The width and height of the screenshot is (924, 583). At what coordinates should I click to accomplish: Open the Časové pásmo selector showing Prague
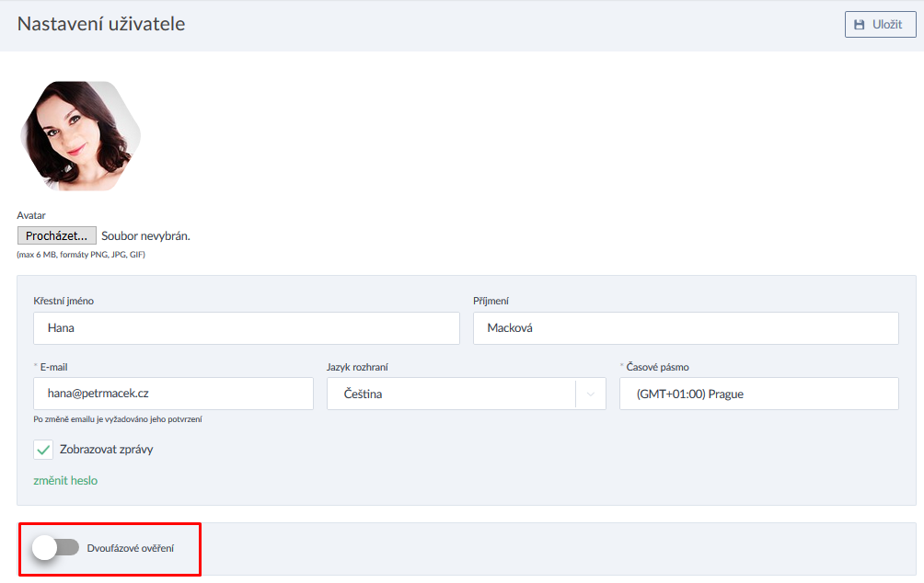(758, 394)
